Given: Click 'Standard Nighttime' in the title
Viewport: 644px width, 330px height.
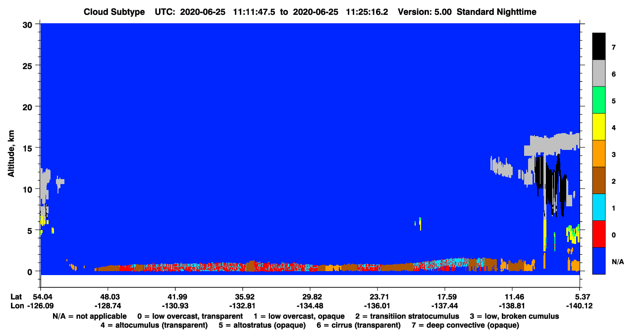Looking at the screenshot, I should (496, 12).
